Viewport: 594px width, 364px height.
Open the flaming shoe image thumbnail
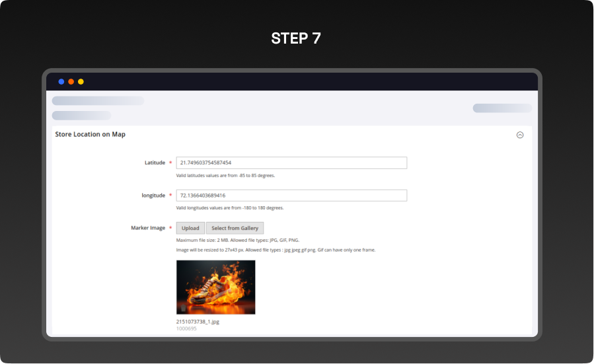(x=215, y=287)
